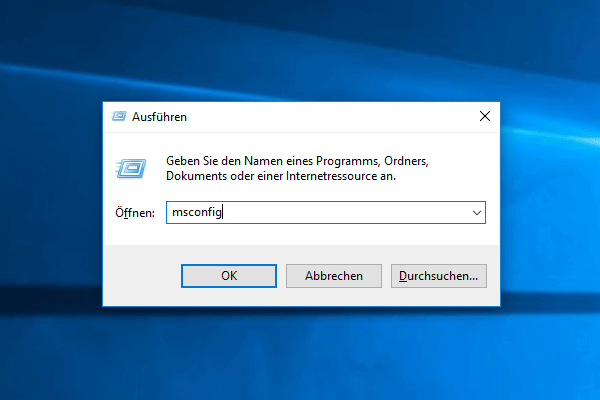Click the 'Dokuments oder einer Internetressource' text line

click(x=281, y=176)
